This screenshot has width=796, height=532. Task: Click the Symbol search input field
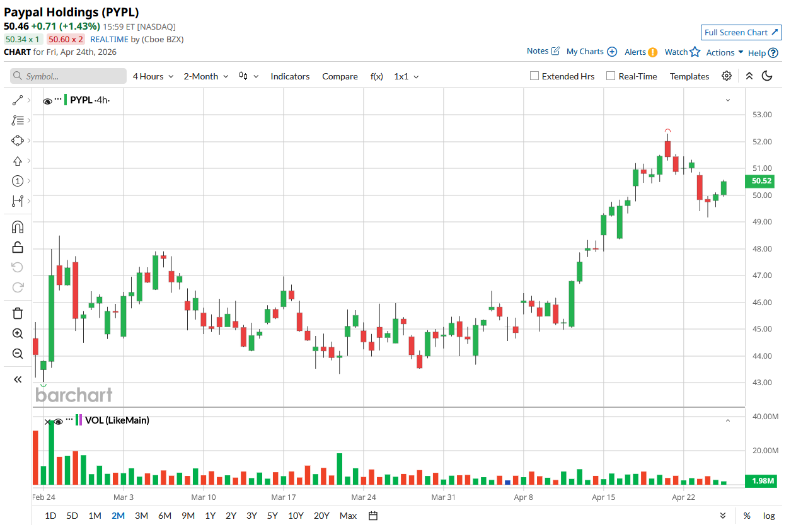(68, 76)
